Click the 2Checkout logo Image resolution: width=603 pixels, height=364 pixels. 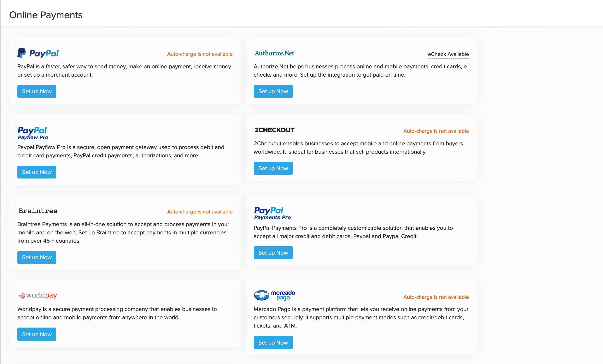(274, 130)
